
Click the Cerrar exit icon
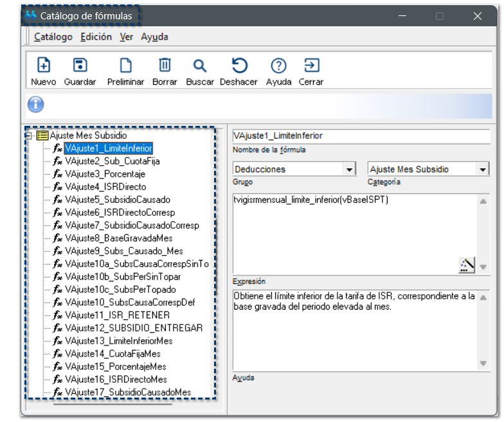click(311, 66)
